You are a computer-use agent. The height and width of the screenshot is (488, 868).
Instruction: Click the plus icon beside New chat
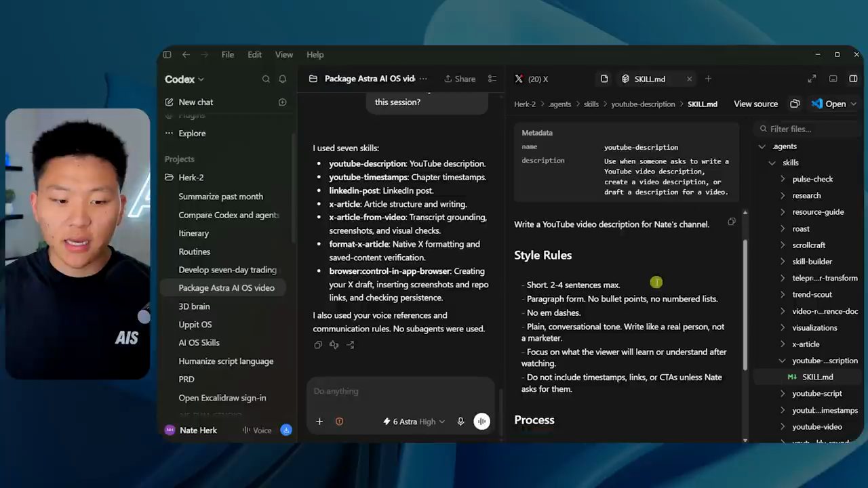283,102
